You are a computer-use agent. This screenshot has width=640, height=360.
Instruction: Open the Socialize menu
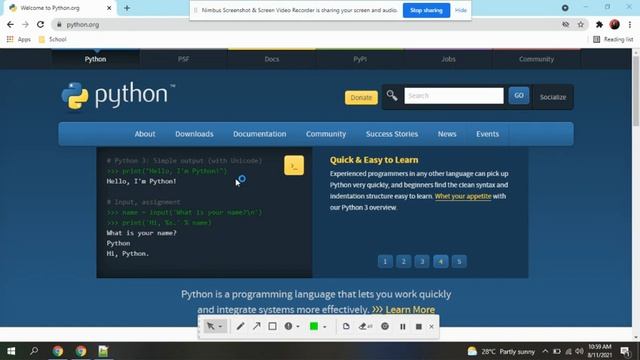pos(553,97)
